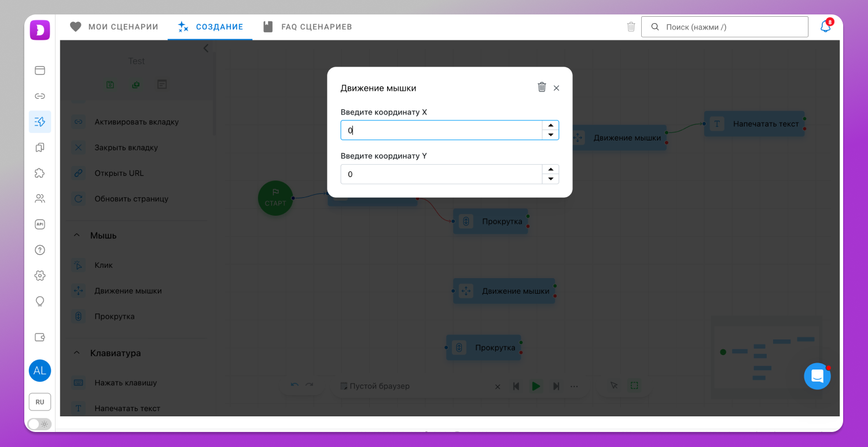The height and width of the screenshot is (447, 868).
Task: Open the link icon in left sidebar
Action: click(40, 96)
